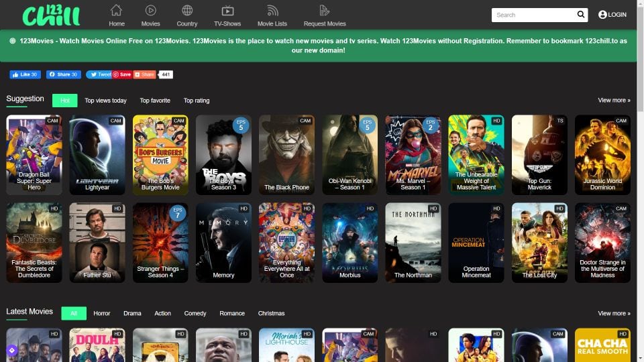
Task: Select Top rating tab
Action: tap(197, 101)
